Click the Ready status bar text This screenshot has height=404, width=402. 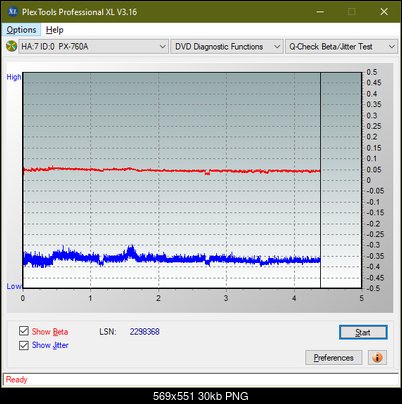pos(17,379)
